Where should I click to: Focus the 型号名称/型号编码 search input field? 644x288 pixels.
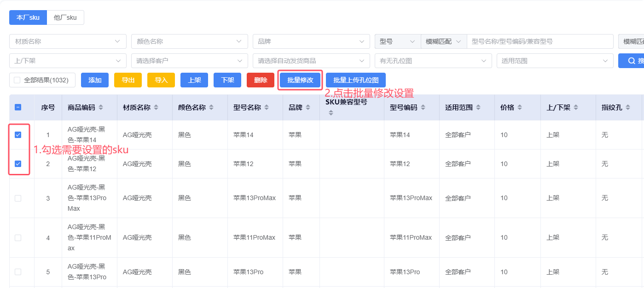[540, 41]
